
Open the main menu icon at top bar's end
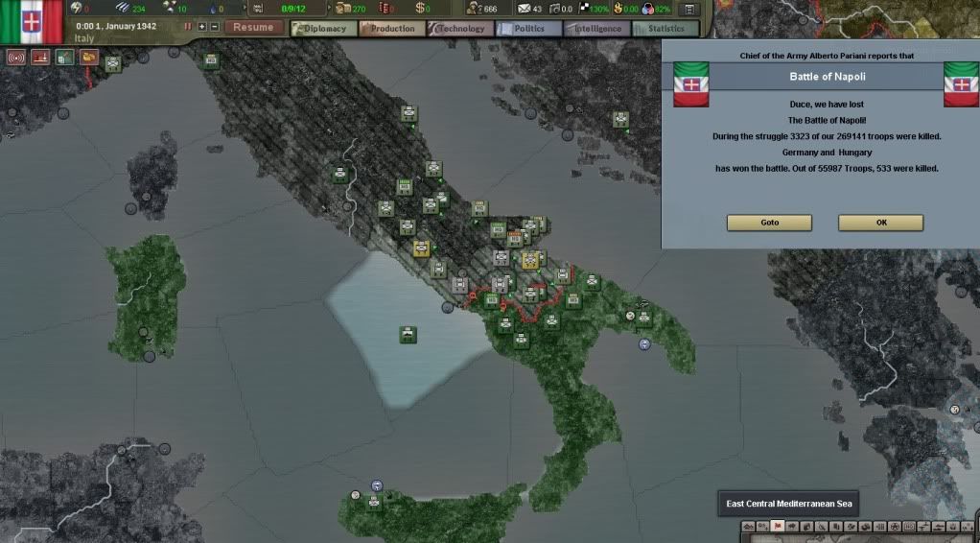(x=688, y=10)
